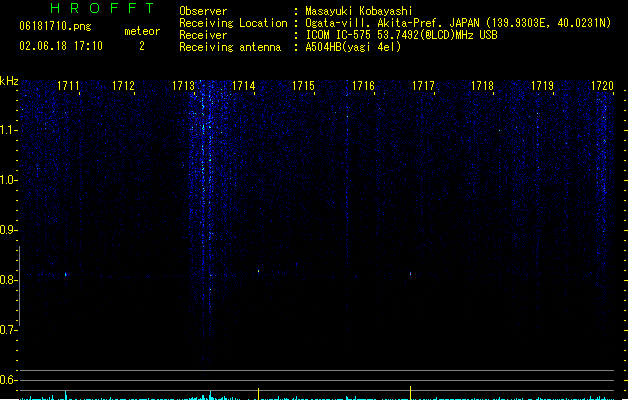
Task: Click the Receiving Location label
Action: tap(233, 23)
